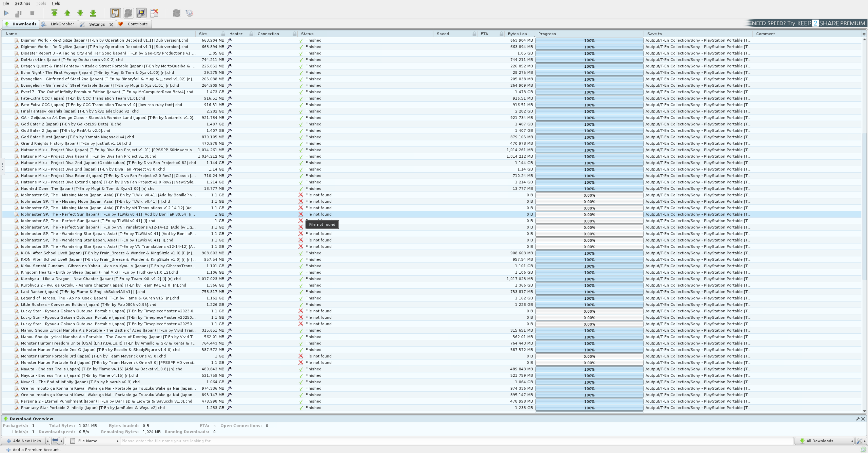
Task: Move selected item down one position
Action: pos(80,13)
